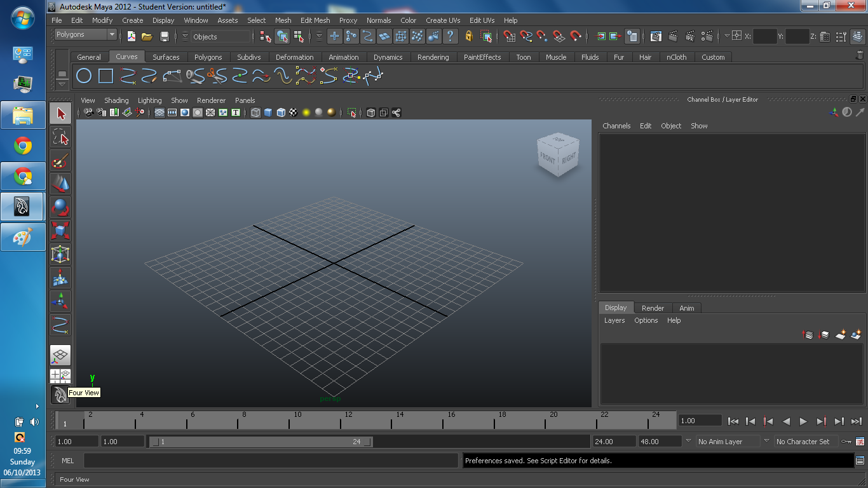Select the NURBS Circle shelf icon
The image size is (868, 488).
coord(84,77)
